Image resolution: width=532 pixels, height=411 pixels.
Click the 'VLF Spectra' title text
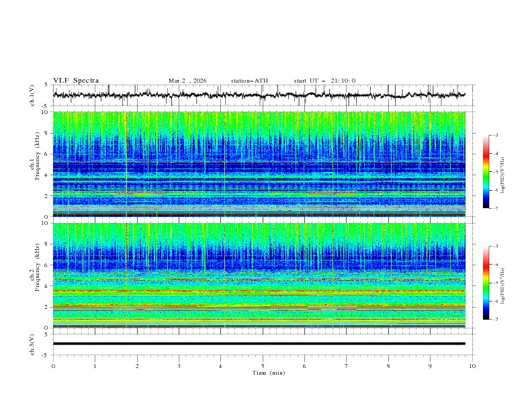pos(76,81)
